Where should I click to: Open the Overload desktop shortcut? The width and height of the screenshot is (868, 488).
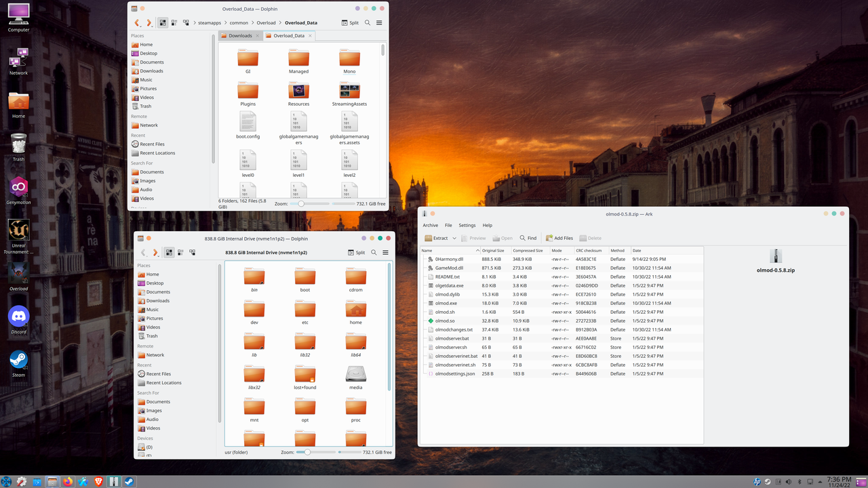click(18, 277)
